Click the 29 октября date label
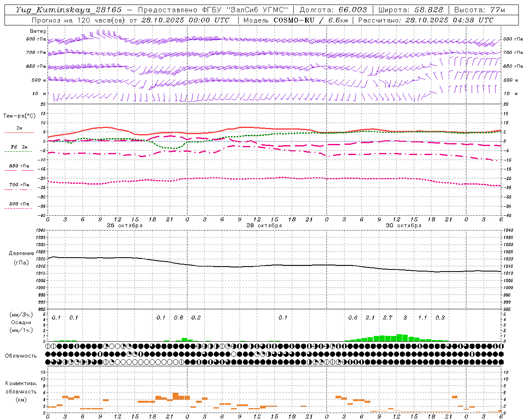525x420 pixels. (x=264, y=226)
